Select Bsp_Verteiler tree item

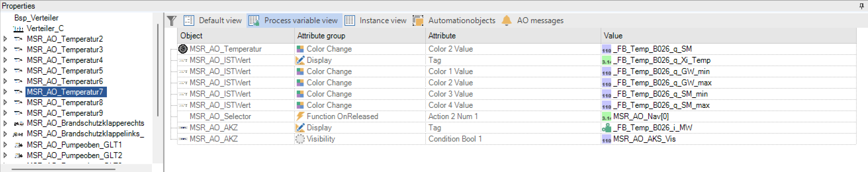coord(36,18)
